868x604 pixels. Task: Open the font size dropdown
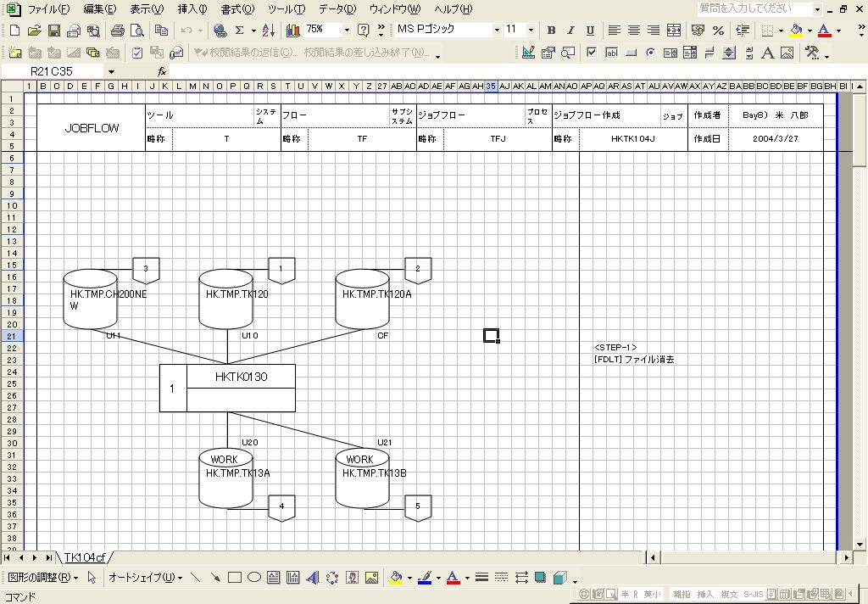click(x=531, y=30)
